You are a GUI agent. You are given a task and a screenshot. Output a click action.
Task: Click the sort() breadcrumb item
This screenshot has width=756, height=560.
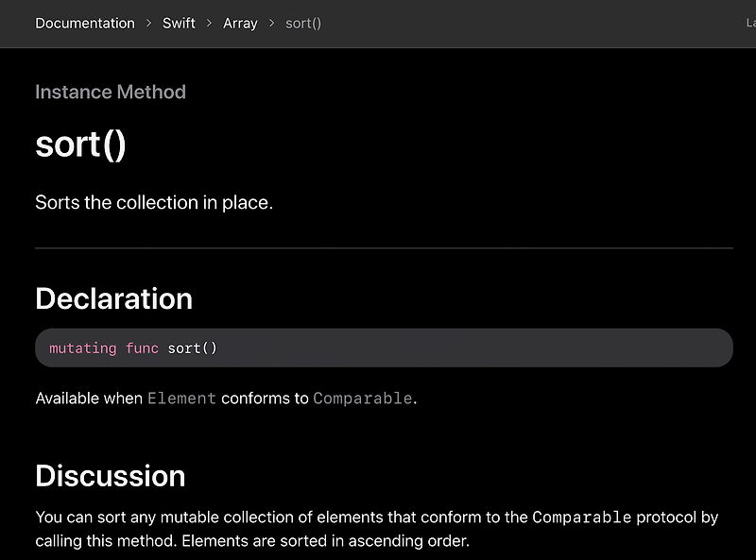click(x=303, y=23)
